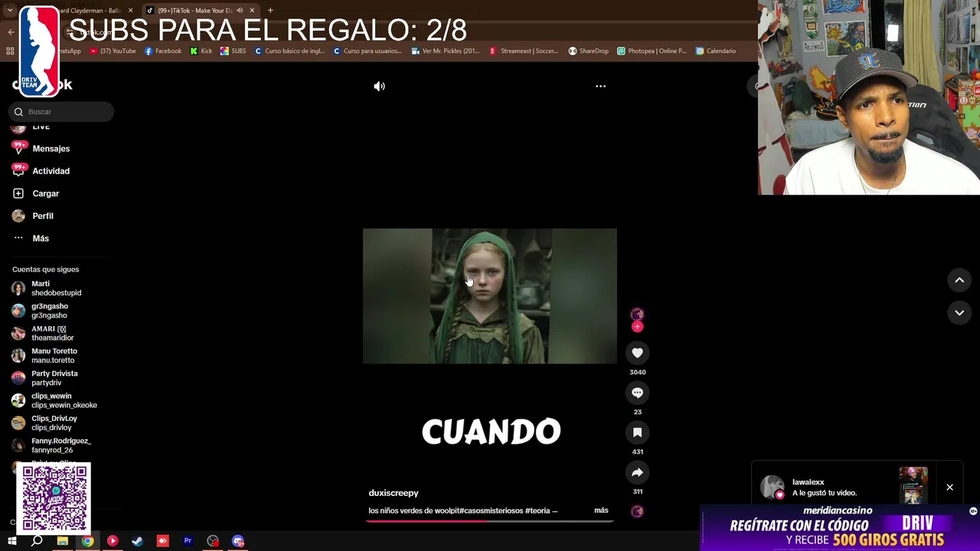
Task: Open File Explorer from taskbar
Action: coord(63,541)
